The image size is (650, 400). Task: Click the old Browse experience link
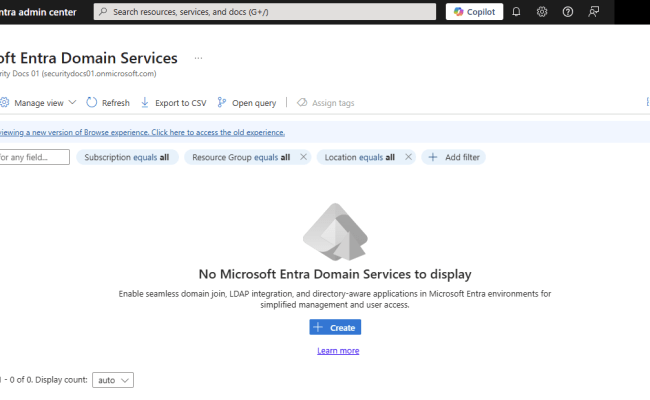[142, 132]
